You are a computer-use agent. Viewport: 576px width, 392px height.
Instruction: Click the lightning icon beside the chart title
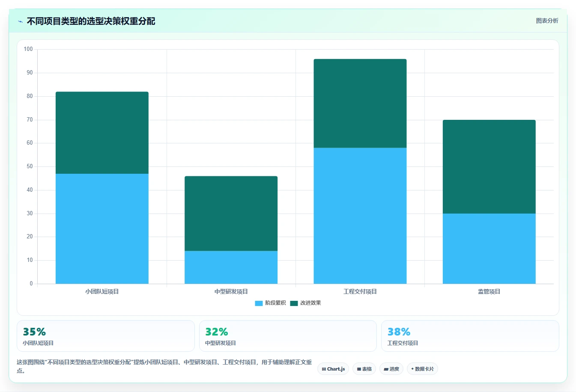(x=20, y=21)
